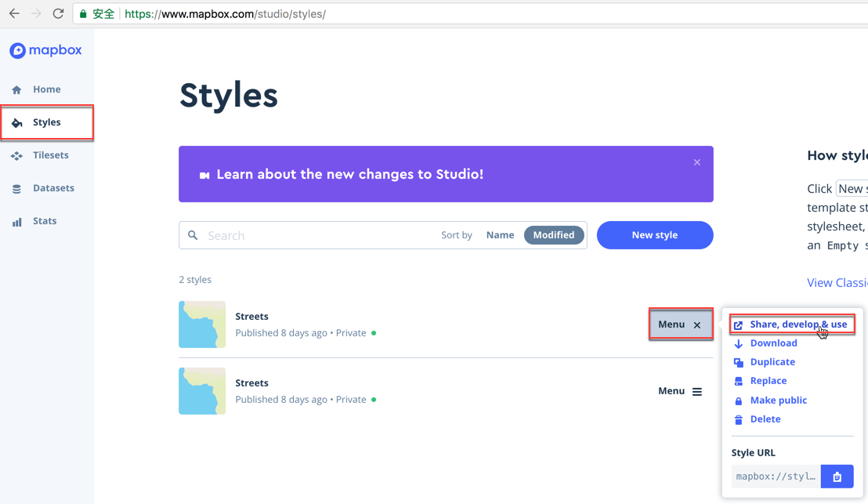Choose Replace from style menu
The height and width of the screenshot is (504, 868).
[x=760, y=381]
